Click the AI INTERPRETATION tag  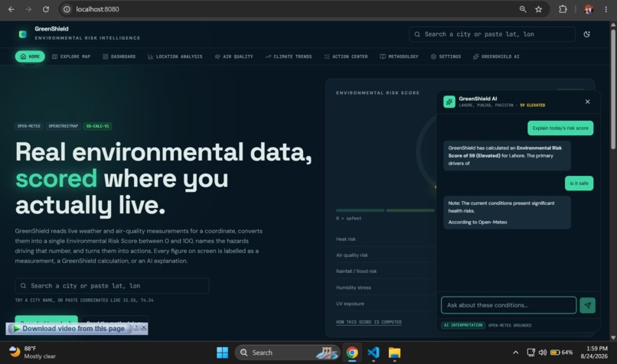[463, 325]
